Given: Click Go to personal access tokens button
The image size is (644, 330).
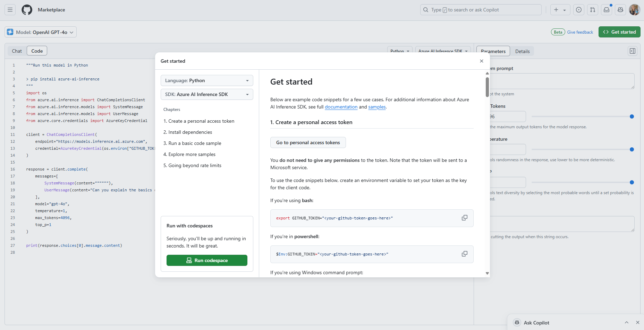Looking at the screenshot, I should pyautogui.click(x=308, y=142).
